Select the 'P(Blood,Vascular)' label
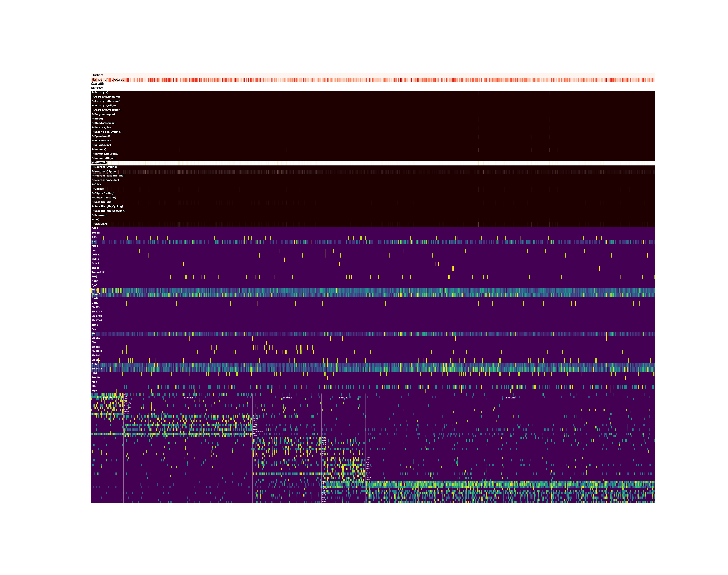 (103, 123)
